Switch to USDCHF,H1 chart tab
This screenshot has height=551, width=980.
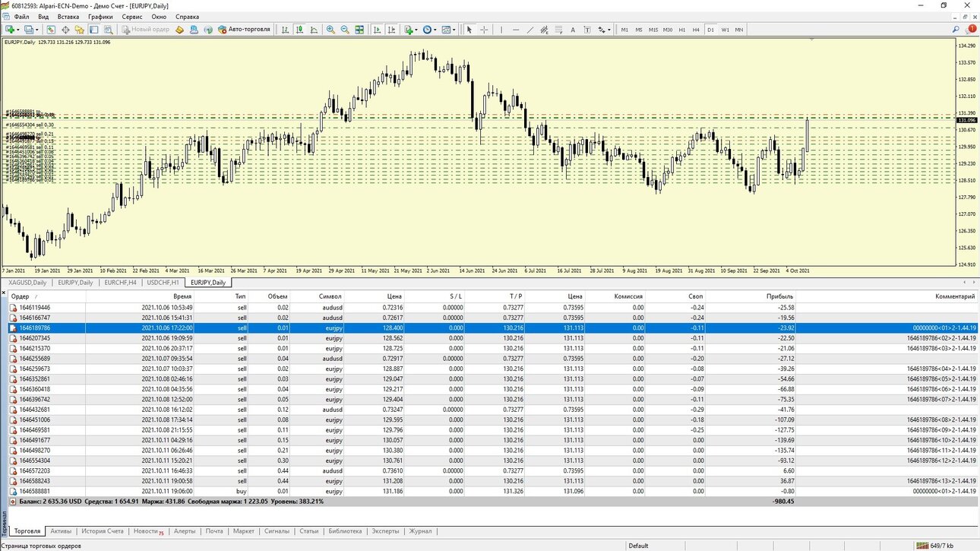click(x=163, y=283)
